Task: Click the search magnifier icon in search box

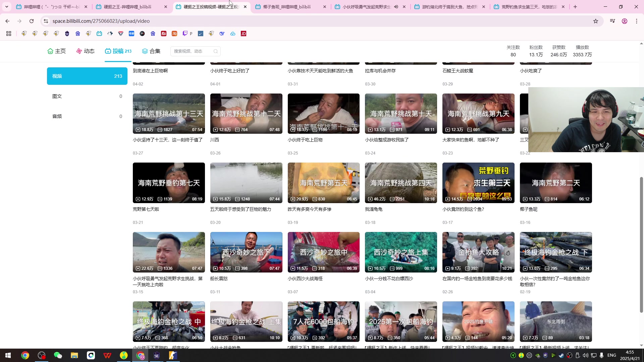Action: click(216, 51)
